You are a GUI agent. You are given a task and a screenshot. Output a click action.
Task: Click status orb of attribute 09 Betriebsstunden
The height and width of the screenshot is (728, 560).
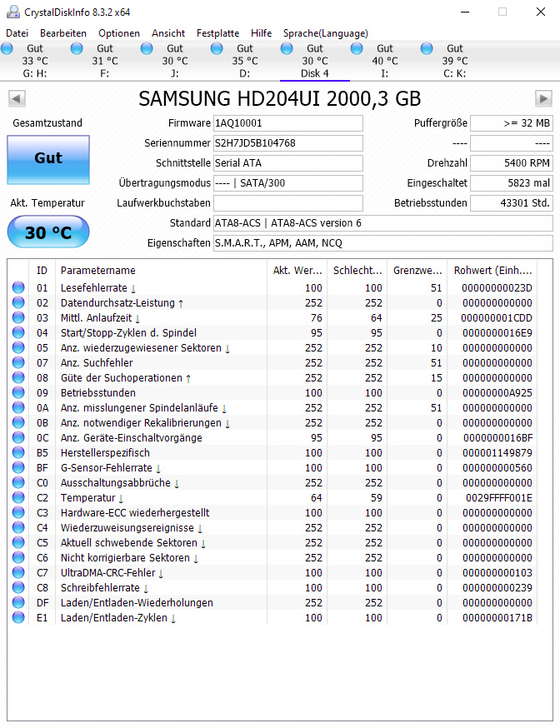(x=18, y=393)
